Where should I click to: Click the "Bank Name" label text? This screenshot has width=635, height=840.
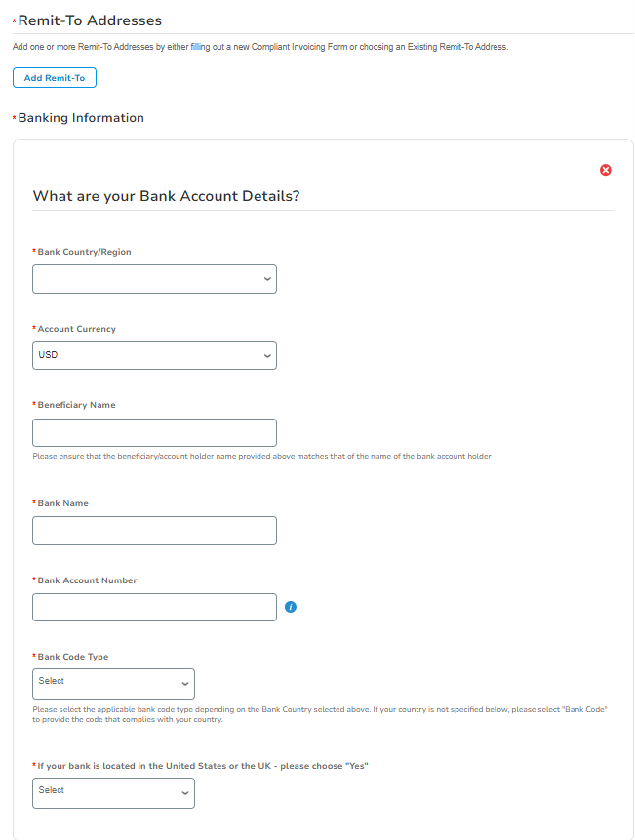click(x=62, y=503)
